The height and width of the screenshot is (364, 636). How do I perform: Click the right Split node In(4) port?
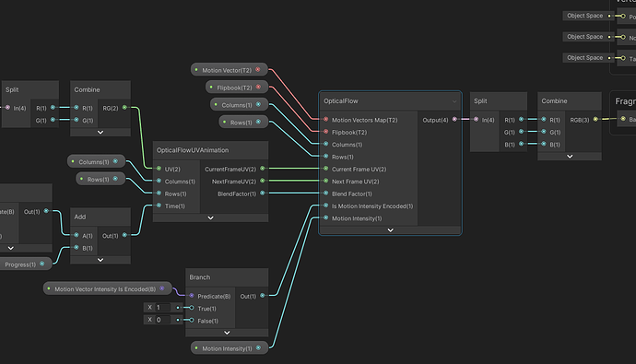477,119
